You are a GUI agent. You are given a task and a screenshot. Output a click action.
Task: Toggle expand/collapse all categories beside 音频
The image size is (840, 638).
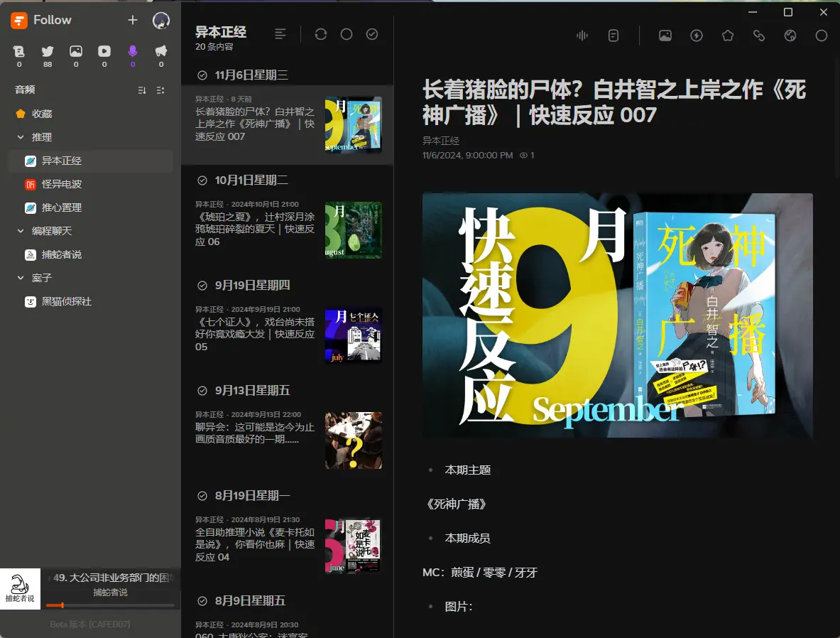tap(160, 90)
